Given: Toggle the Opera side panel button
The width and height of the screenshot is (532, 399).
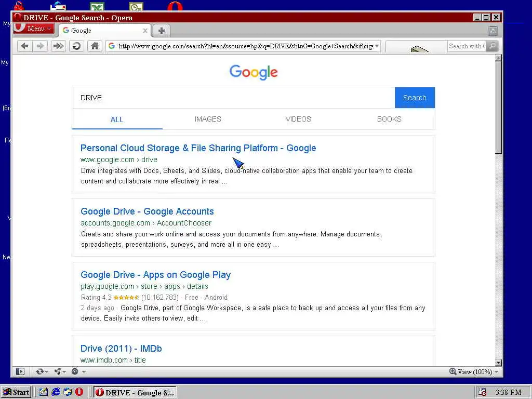Looking at the screenshot, I should 20,371.
